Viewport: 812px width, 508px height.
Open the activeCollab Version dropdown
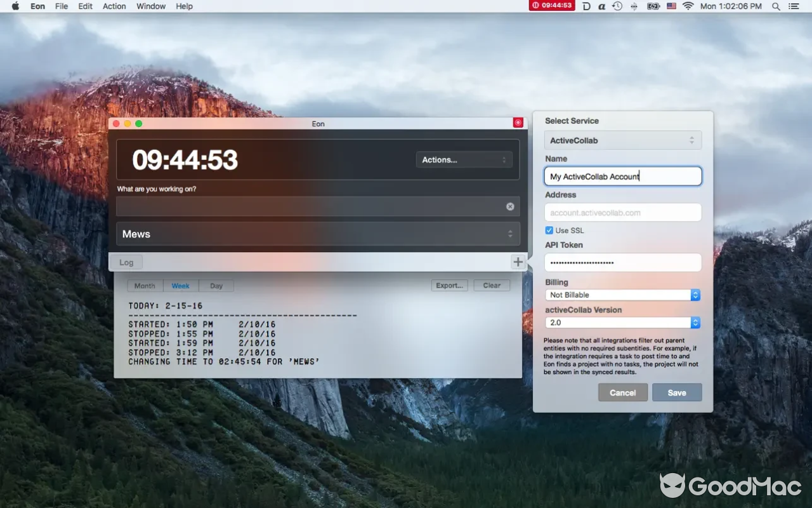pyautogui.click(x=622, y=323)
